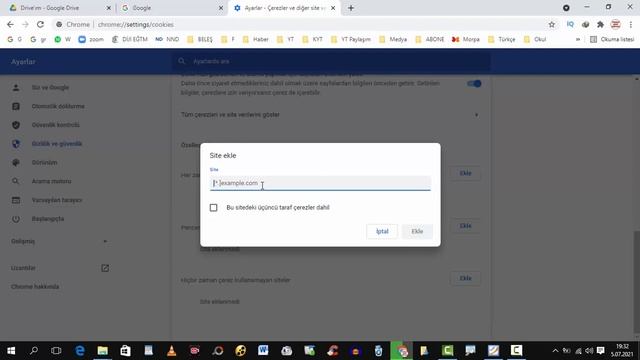
Task: Focus the Site input field in dialog
Action: pos(320,183)
